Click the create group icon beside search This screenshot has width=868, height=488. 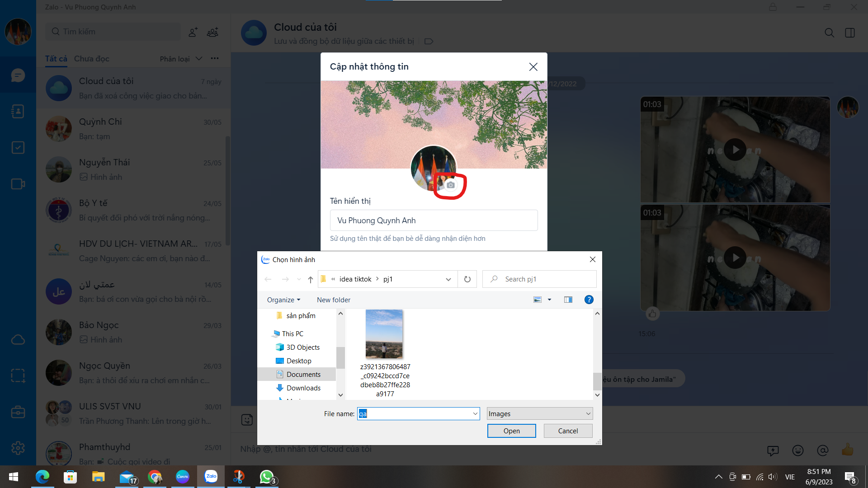[212, 32]
